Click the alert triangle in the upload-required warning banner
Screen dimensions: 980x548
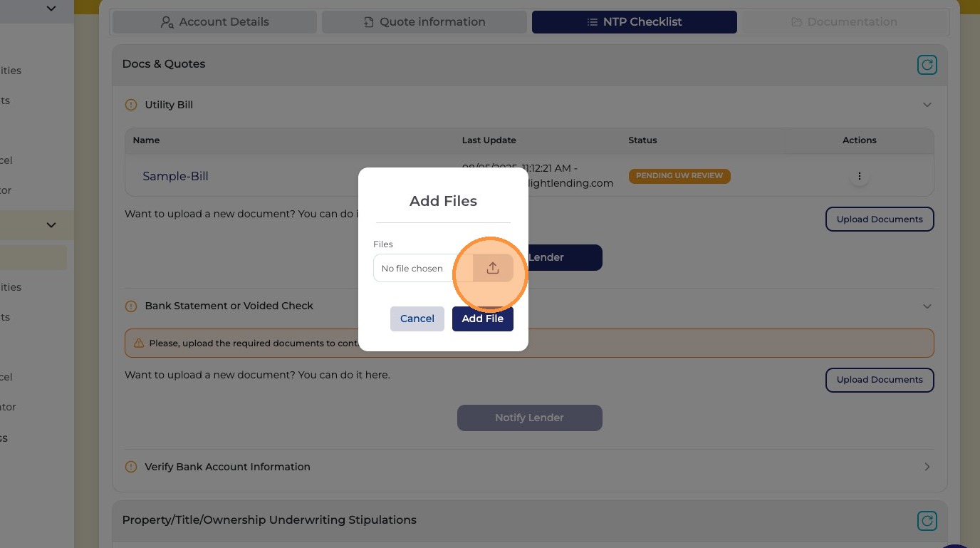pos(139,343)
